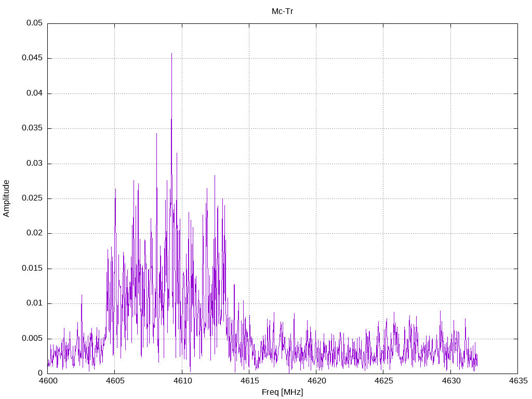Click the 0.025 y-axis tick label
This screenshot has width=532, height=399.
click(32, 198)
